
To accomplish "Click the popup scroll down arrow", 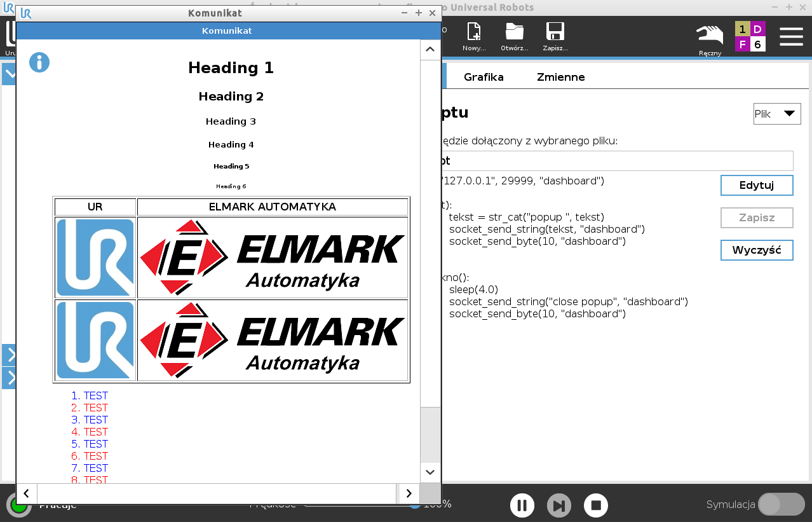I will [x=430, y=472].
